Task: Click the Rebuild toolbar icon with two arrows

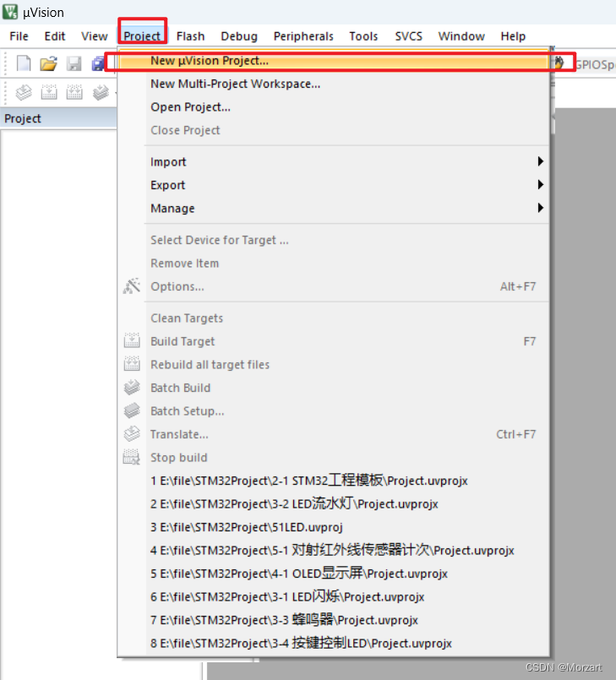Action: (x=74, y=92)
